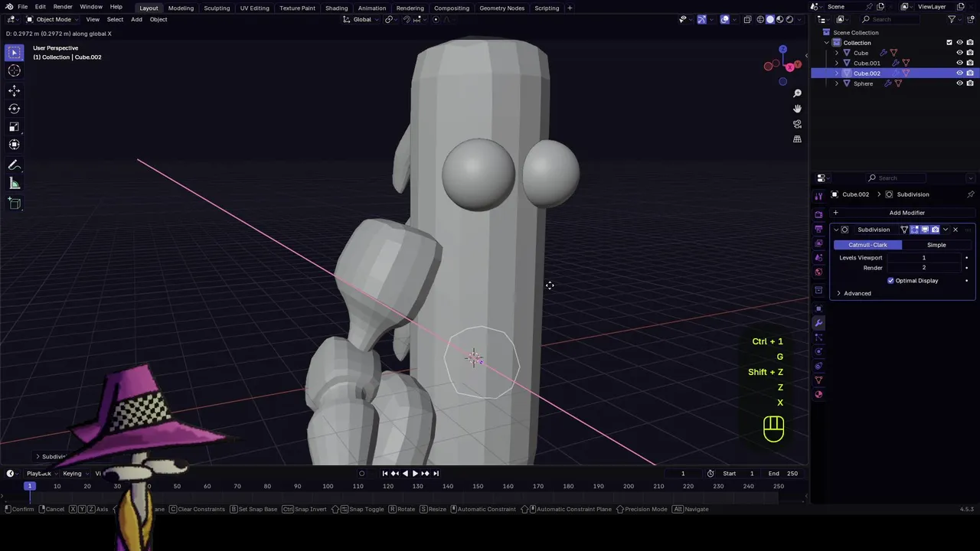
Task: Select solid viewport shading mode
Action: click(x=770, y=19)
